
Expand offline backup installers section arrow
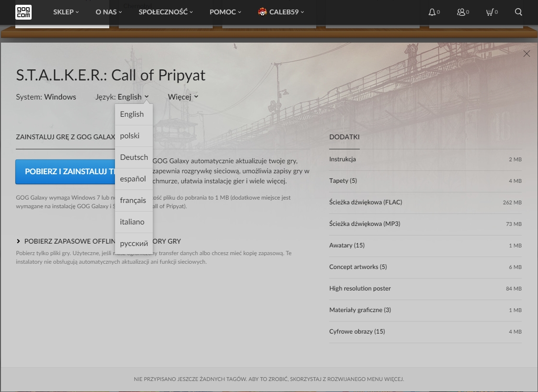(x=18, y=241)
